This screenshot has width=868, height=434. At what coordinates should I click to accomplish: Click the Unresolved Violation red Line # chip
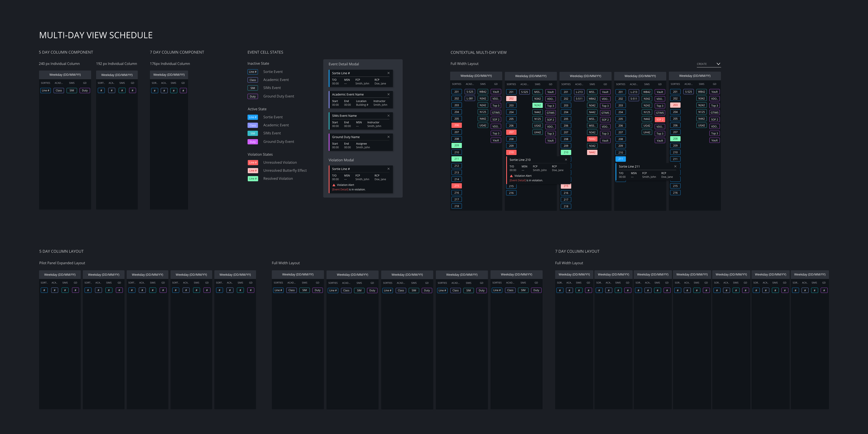point(253,163)
